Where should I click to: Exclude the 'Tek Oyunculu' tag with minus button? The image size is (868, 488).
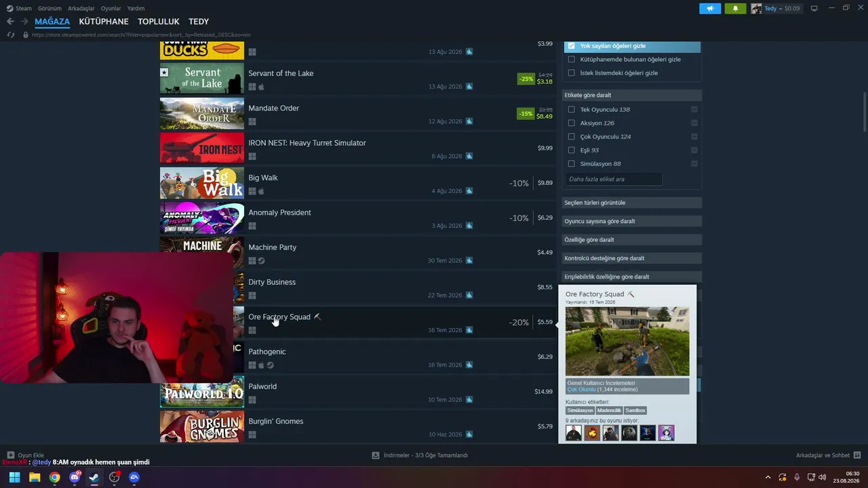[x=694, y=110]
